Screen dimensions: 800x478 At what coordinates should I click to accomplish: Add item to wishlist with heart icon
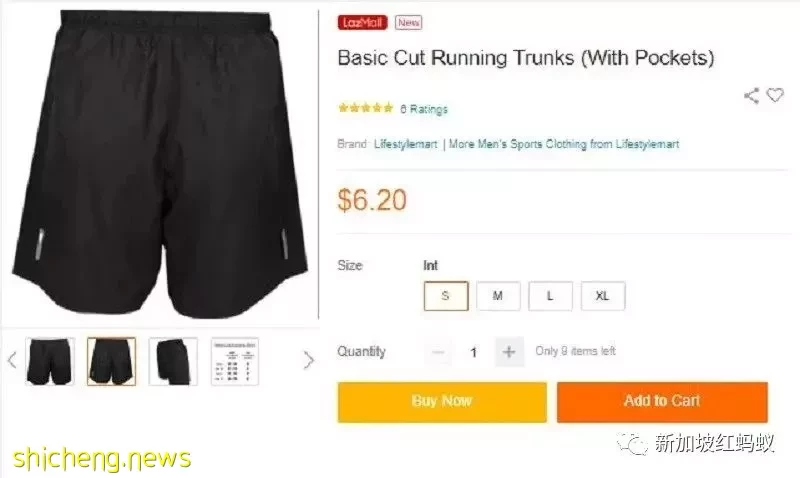click(x=775, y=95)
